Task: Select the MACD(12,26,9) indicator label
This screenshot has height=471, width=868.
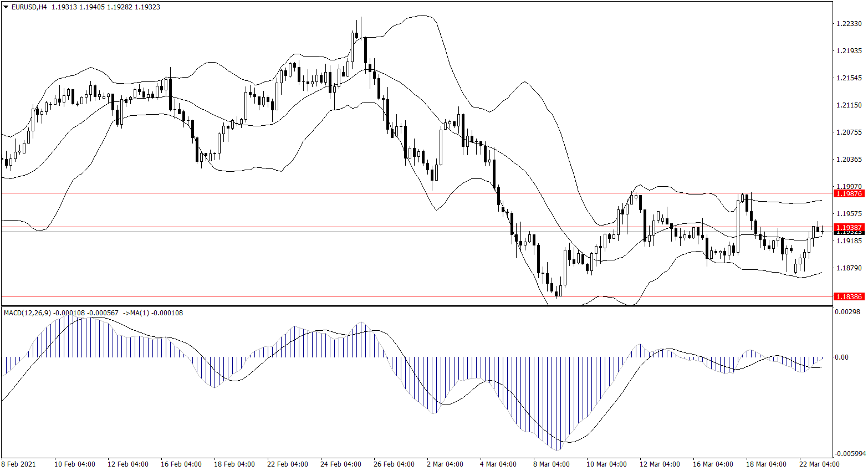Action: point(27,313)
